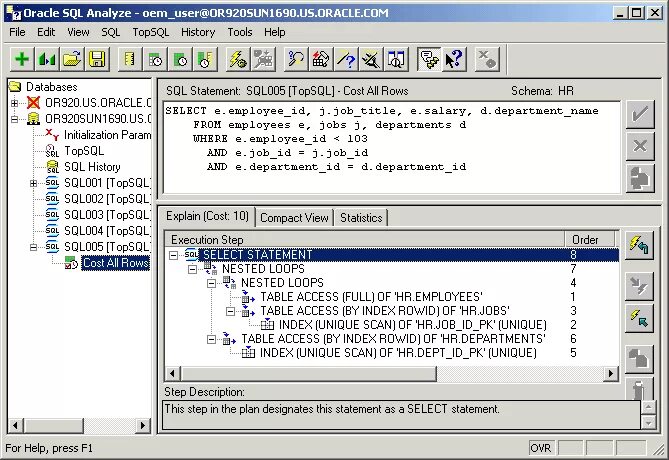Screen dimensions: 669x460
Task: Select the INDEX (UNIQUE SCAN) OF 'HR.DEPT_ID_PK' step
Action: pos(398,353)
